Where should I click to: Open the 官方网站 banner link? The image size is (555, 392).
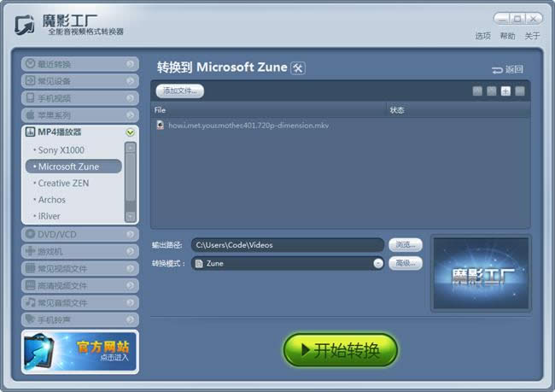pyautogui.click(x=80, y=352)
